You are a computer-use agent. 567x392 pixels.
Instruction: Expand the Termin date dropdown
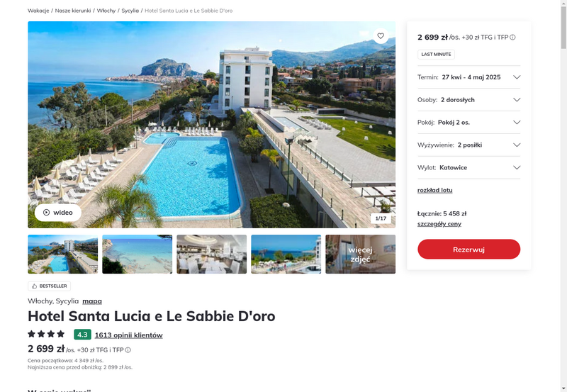click(x=468, y=77)
